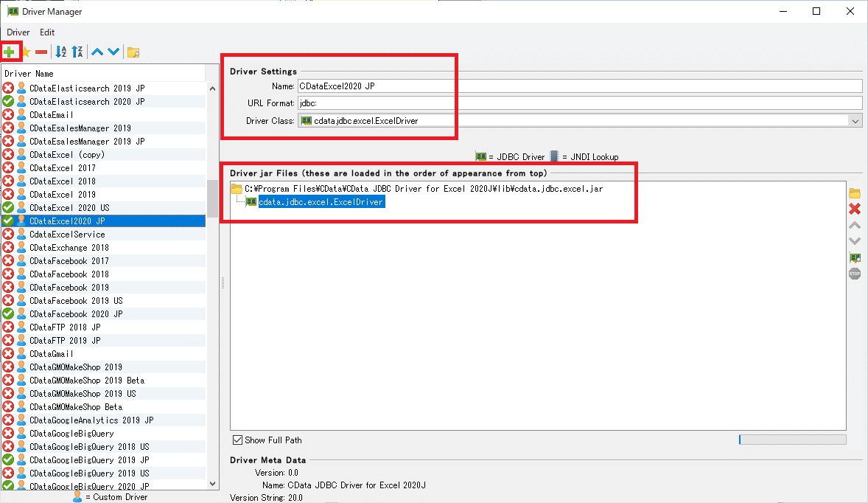The image size is (868, 503).
Task: Click green check of CDataElasticsearch 2020 JP
Action: 8,101
